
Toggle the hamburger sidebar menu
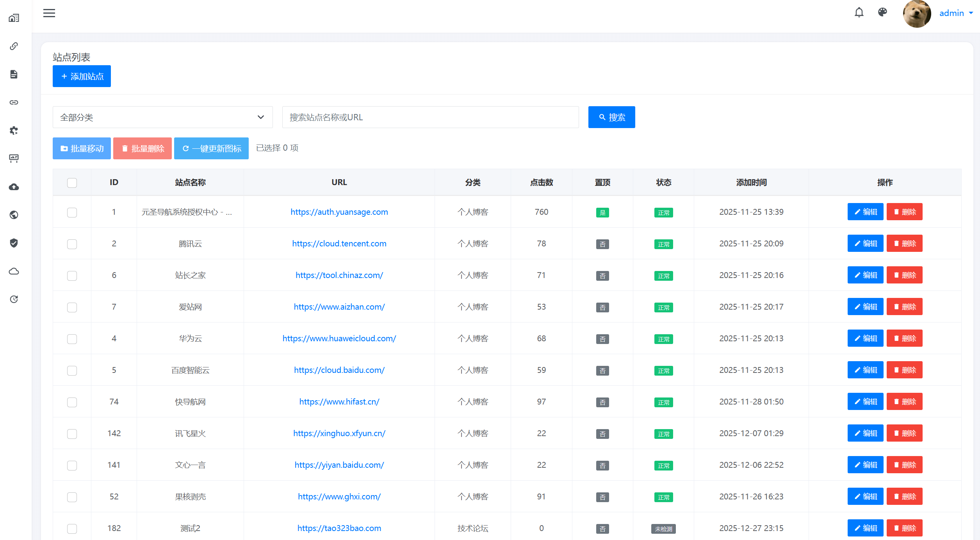[49, 13]
